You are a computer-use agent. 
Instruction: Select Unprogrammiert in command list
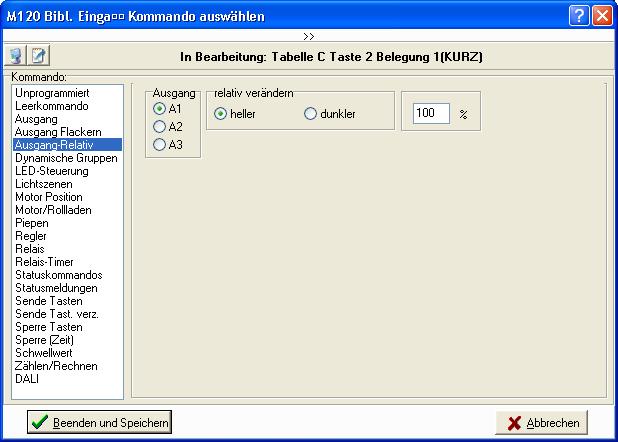point(53,93)
